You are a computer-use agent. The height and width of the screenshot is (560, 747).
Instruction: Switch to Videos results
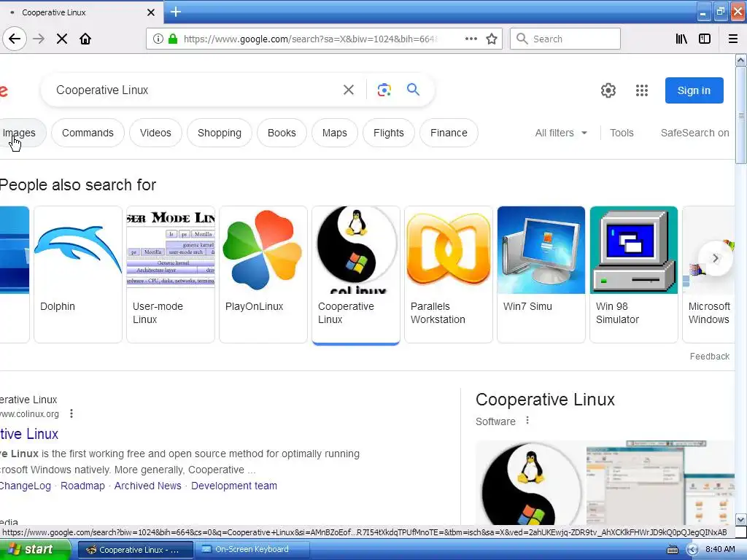155,133
